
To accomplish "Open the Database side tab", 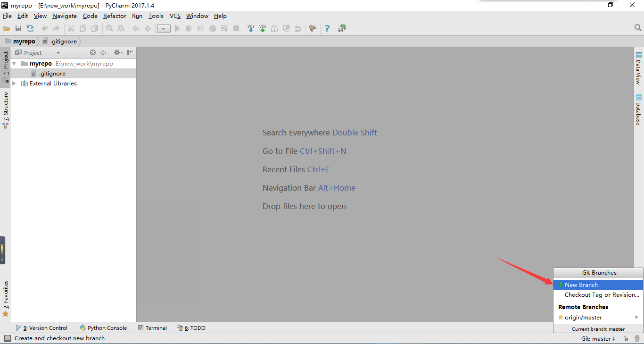I will tap(639, 110).
